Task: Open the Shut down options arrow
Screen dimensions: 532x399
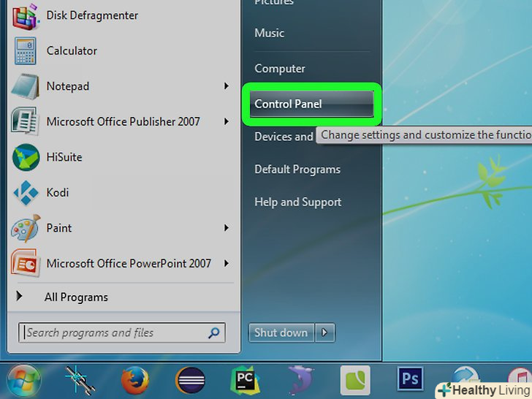Action: click(324, 332)
